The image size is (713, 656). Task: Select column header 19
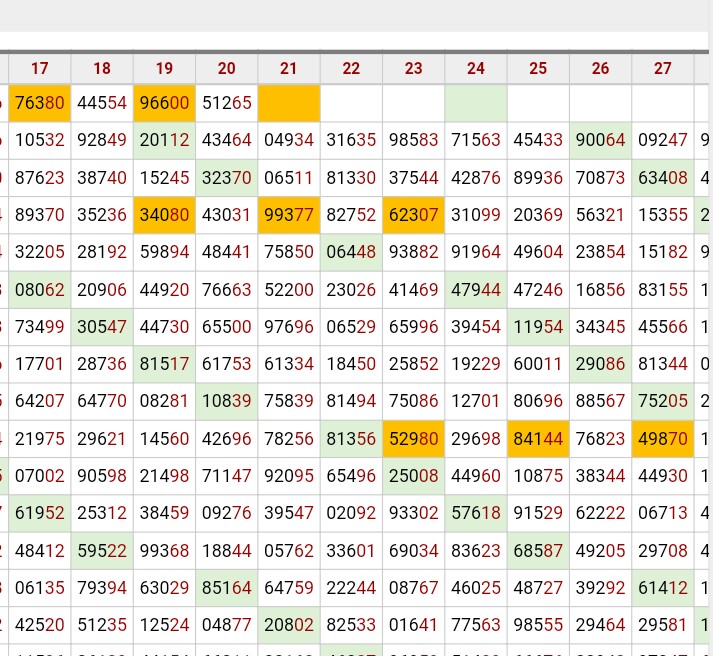tap(164, 69)
